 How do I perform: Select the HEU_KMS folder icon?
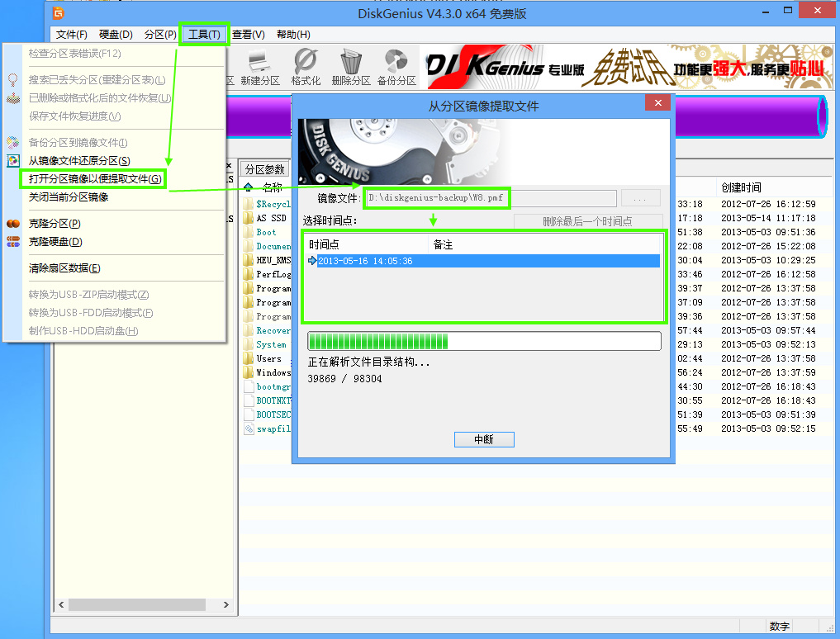pyautogui.click(x=248, y=260)
